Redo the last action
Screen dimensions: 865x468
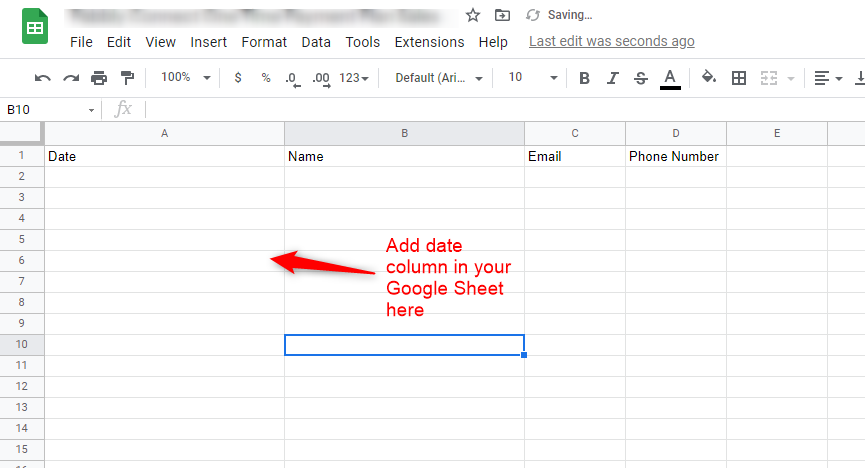tap(71, 78)
